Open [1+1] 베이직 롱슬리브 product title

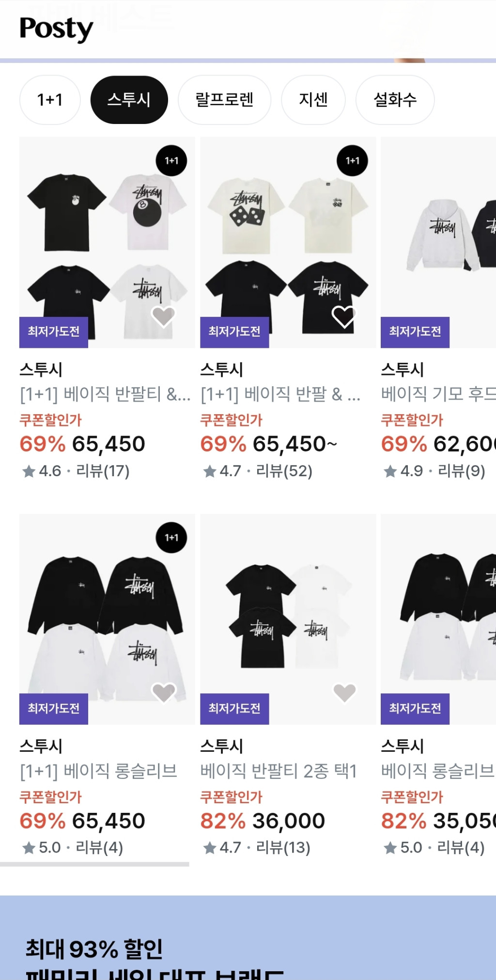98,771
